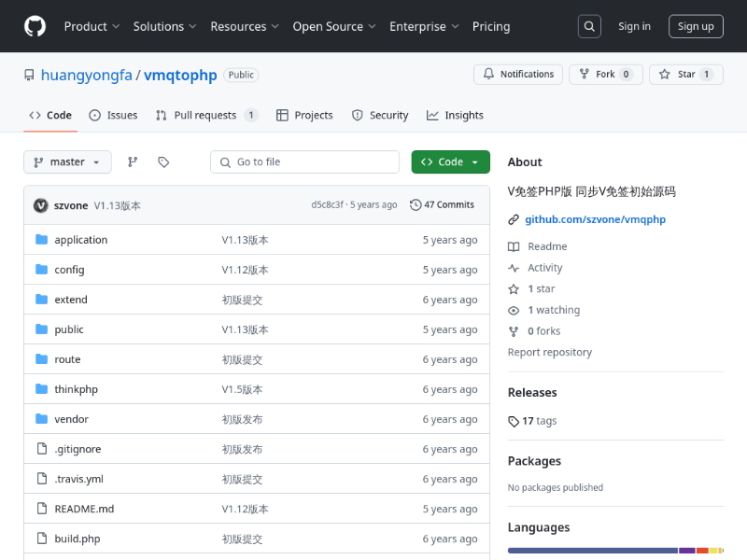747x560 pixels.
Task: Star the vmqtophp repository
Action: (x=685, y=75)
